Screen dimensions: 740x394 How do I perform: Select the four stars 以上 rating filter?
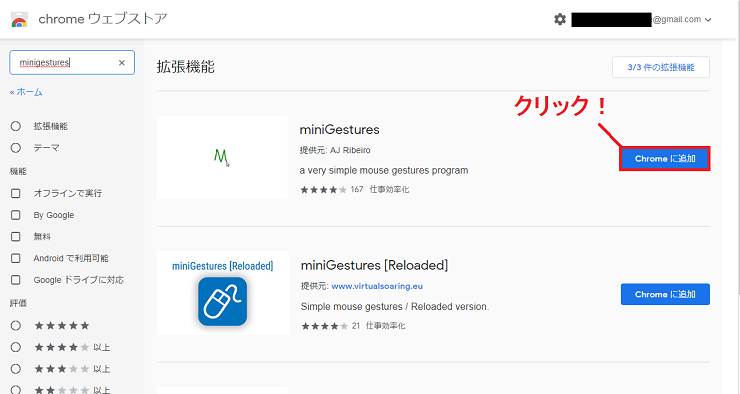click(16, 347)
